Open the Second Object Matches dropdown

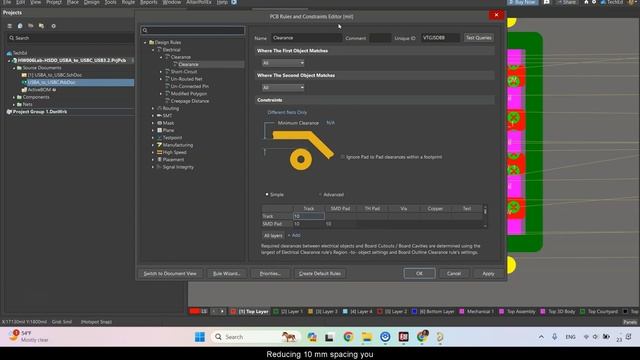click(x=283, y=88)
